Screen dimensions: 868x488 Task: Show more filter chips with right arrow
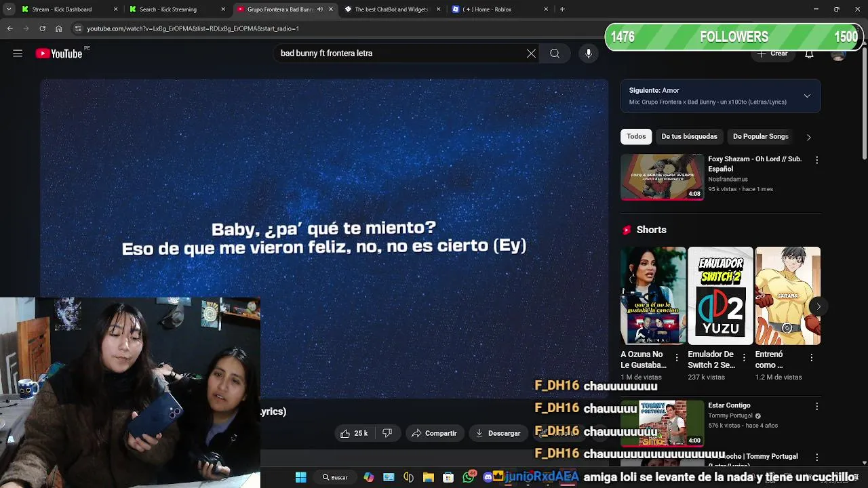point(808,137)
